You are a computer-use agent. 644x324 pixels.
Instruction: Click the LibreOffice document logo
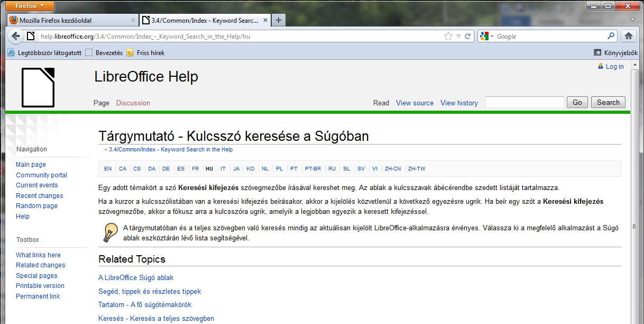click(x=38, y=87)
